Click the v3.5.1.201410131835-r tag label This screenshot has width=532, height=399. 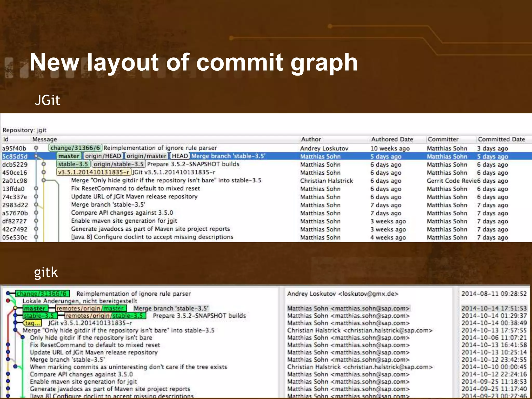pyautogui.click(x=94, y=172)
